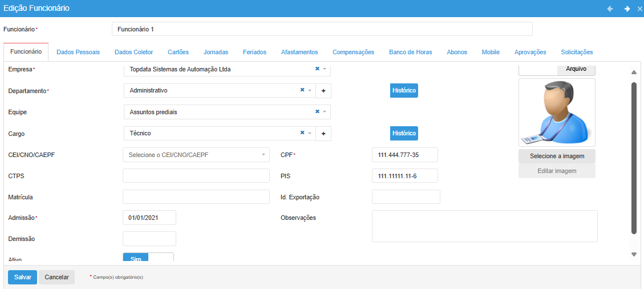Screen dimensions: 644x289
Task: Clear the Cargo selection with x icon
Action: 302,133
